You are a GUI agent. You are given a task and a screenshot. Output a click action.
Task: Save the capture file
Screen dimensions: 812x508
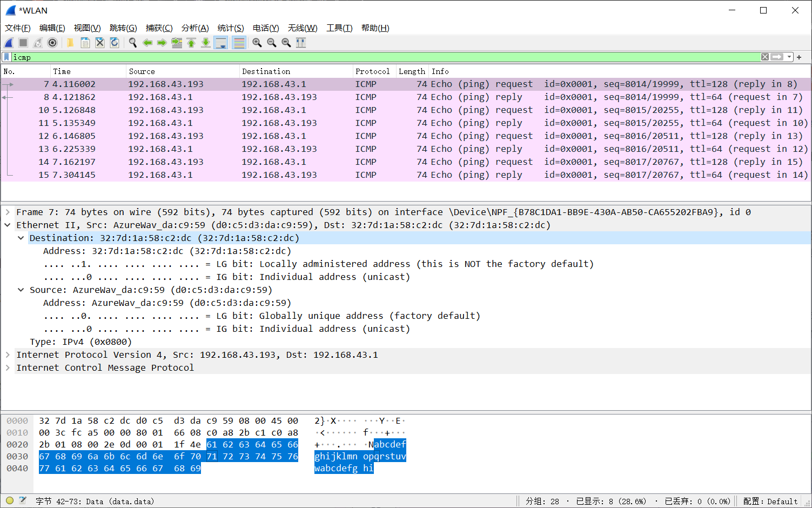[85, 43]
